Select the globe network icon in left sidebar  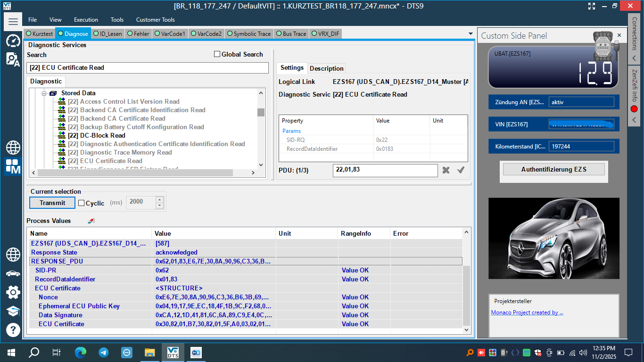[x=13, y=148]
